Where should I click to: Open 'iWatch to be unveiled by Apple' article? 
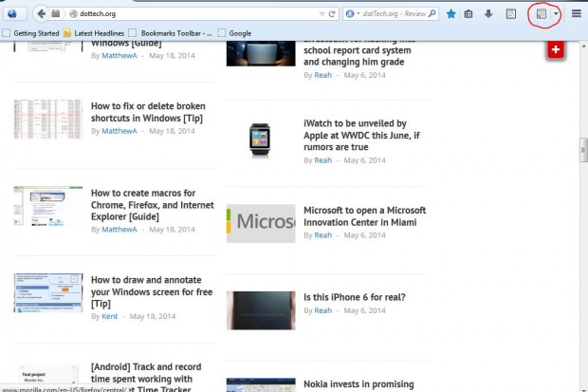pos(361,135)
